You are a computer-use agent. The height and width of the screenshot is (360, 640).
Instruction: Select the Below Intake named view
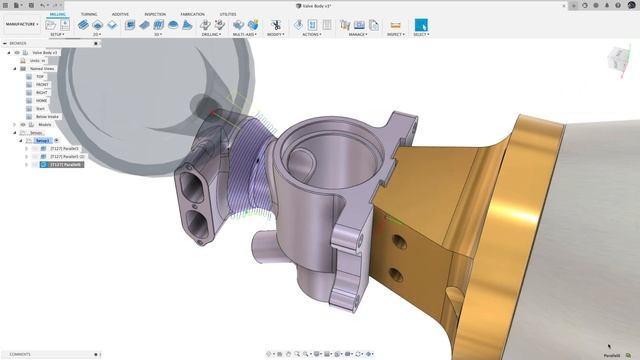(47, 117)
